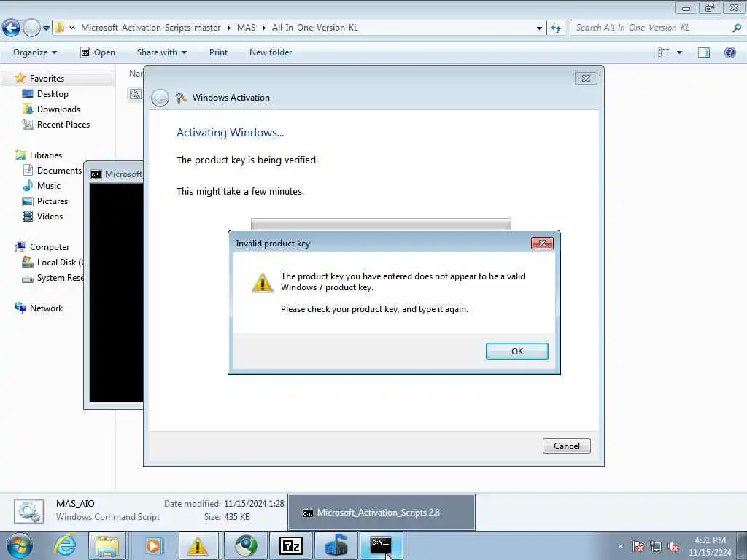
Task: Close the Invalid product key dialog
Action: pyautogui.click(x=542, y=244)
